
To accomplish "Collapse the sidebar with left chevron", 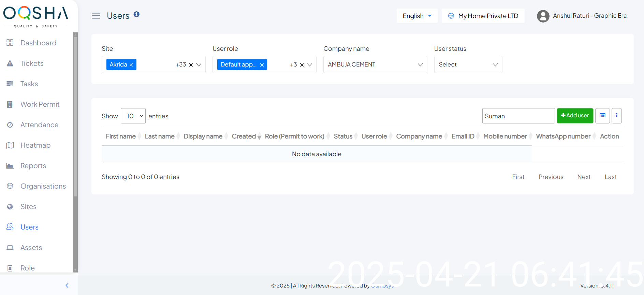I will pyautogui.click(x=67, y=285).
